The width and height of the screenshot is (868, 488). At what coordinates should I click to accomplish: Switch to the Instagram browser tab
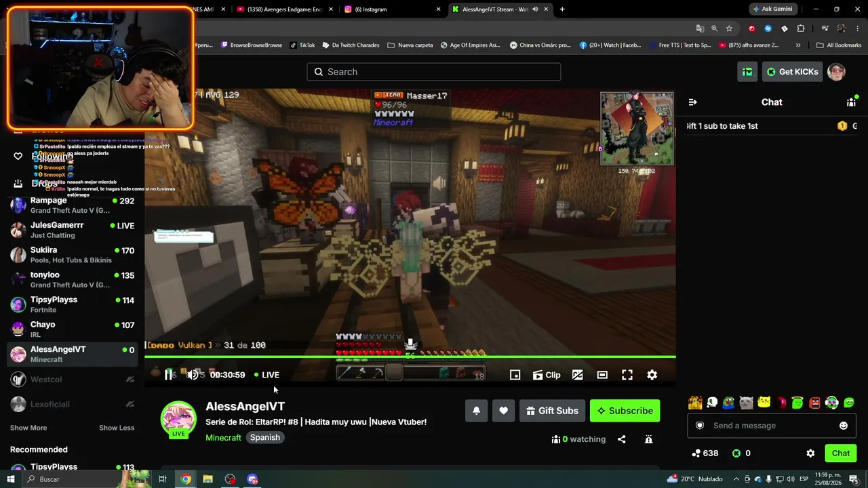tap(391, 9)
